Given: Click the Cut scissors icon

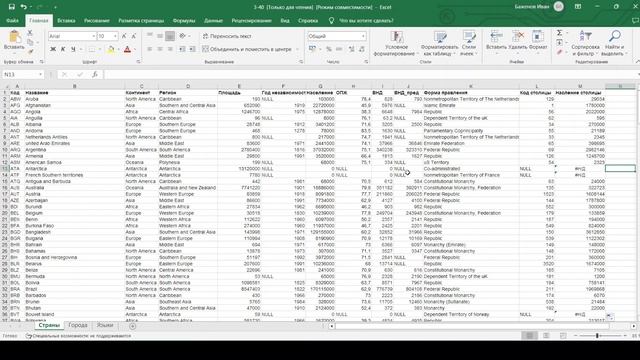Looking at the screenshot, I should point(30,33).
